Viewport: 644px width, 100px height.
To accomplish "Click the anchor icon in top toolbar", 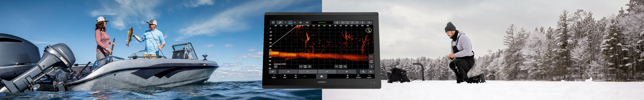I will click(337, 22).
